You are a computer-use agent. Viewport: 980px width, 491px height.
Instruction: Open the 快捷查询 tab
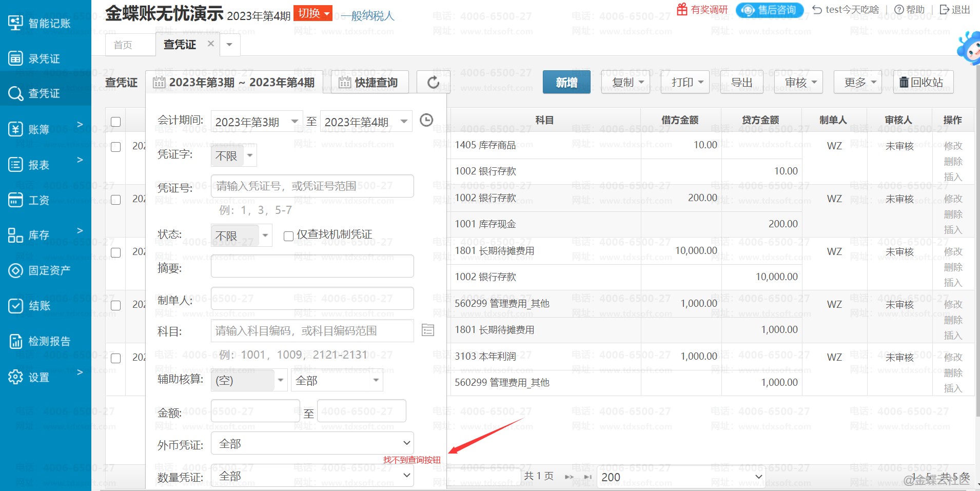tap(368, 83)
